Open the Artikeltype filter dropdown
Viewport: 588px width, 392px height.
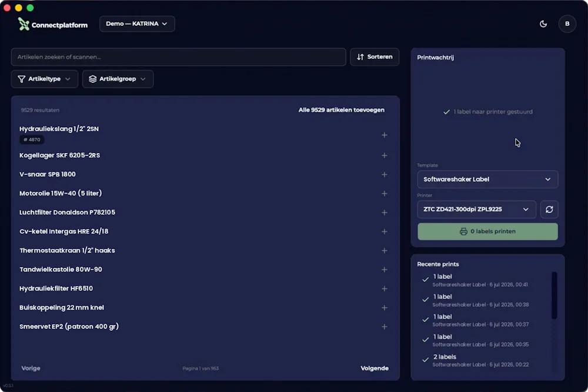[x=44, y=79]
